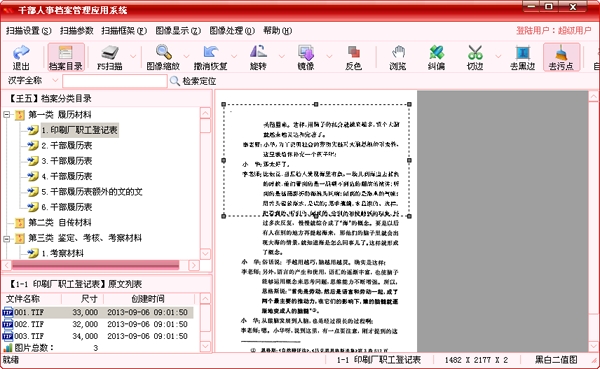Select file 002.TIF in the list

click(x=98, y=324)
